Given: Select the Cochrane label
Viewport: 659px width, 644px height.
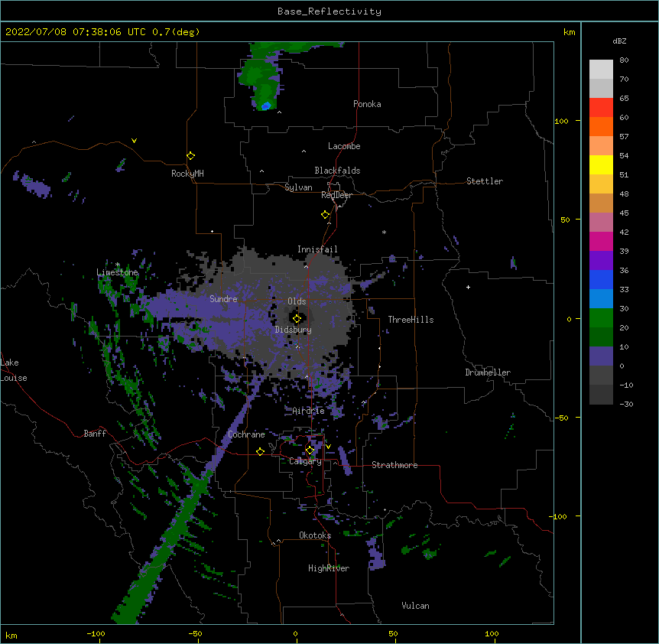Looking at the screenshot, I should pos(246,434).
